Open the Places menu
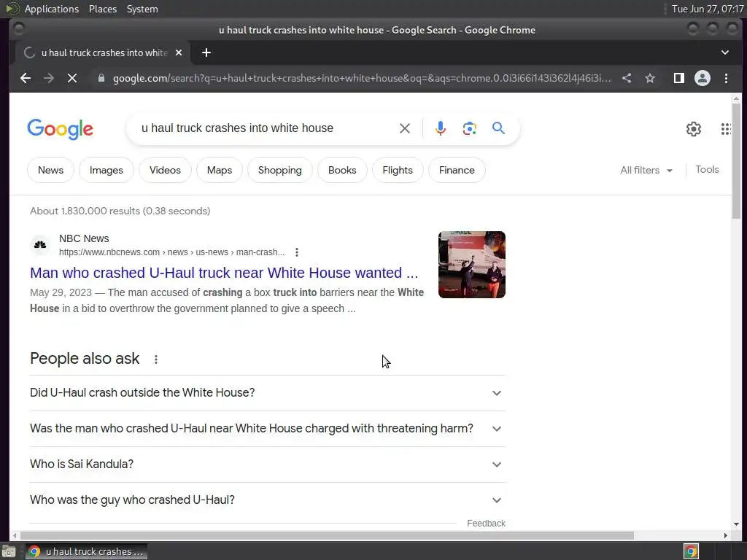This screenshot has height=560, width=747. tap(102, 9)
